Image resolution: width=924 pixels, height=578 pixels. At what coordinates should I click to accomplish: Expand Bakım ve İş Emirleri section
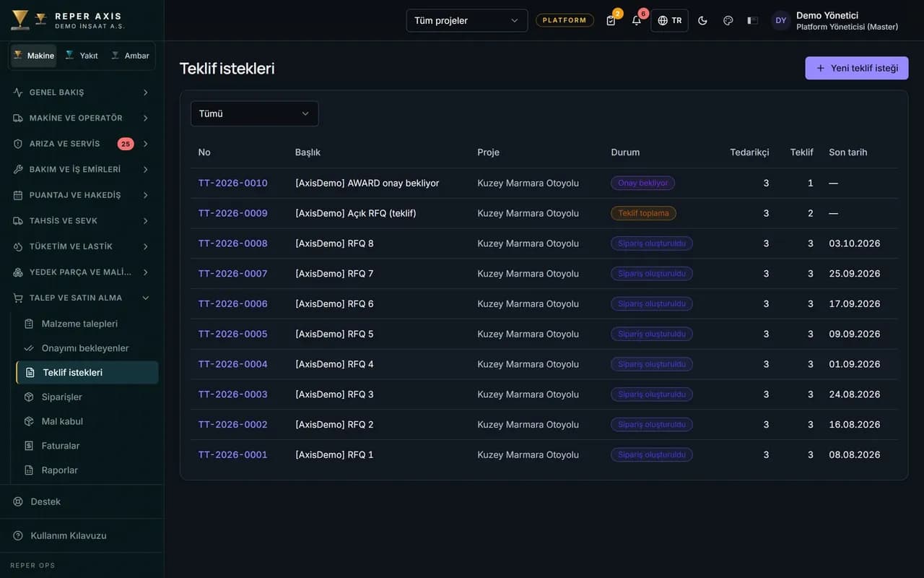click(82, 169)
